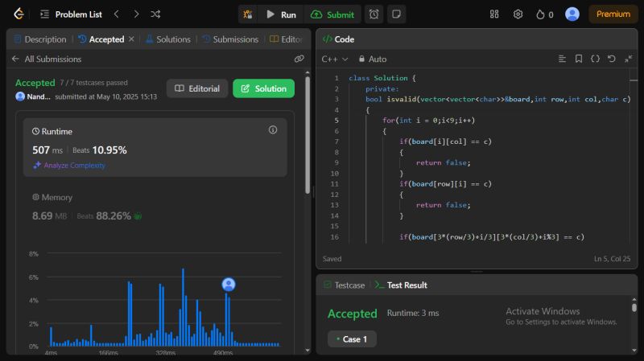
Task: Show runtime info icon
Action: click(273, 130)
